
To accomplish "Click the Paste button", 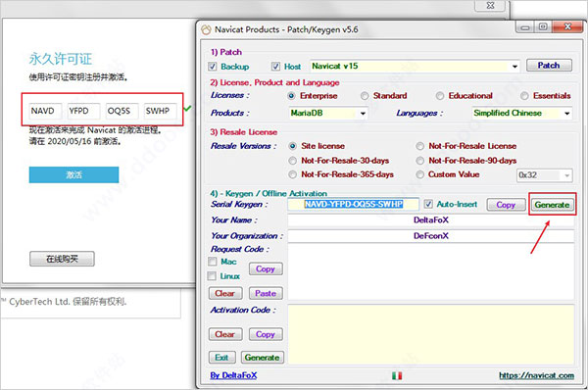I will click(x=266, y=293).
